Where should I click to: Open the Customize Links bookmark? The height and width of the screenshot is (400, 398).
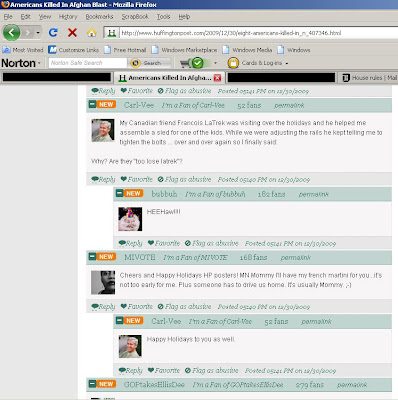74,50
